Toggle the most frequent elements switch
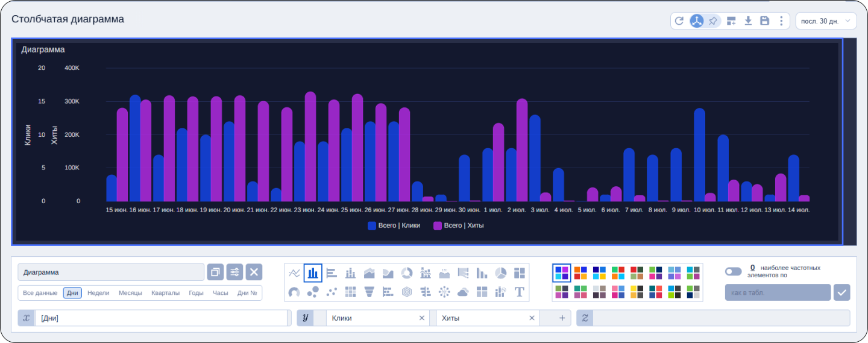The image size is (868, 343). point(733,271)
